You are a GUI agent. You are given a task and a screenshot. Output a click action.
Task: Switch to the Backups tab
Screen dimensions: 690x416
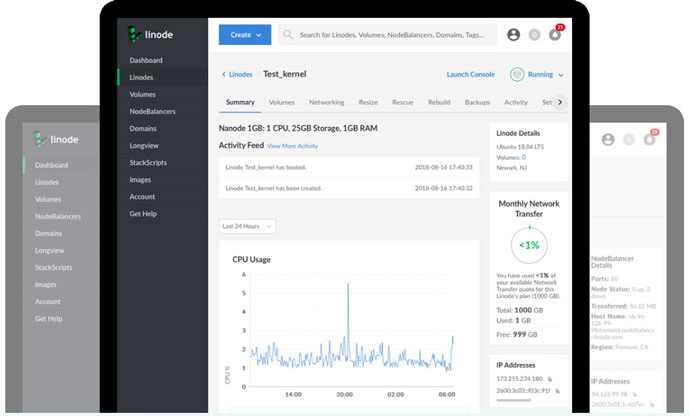(477, 102)
